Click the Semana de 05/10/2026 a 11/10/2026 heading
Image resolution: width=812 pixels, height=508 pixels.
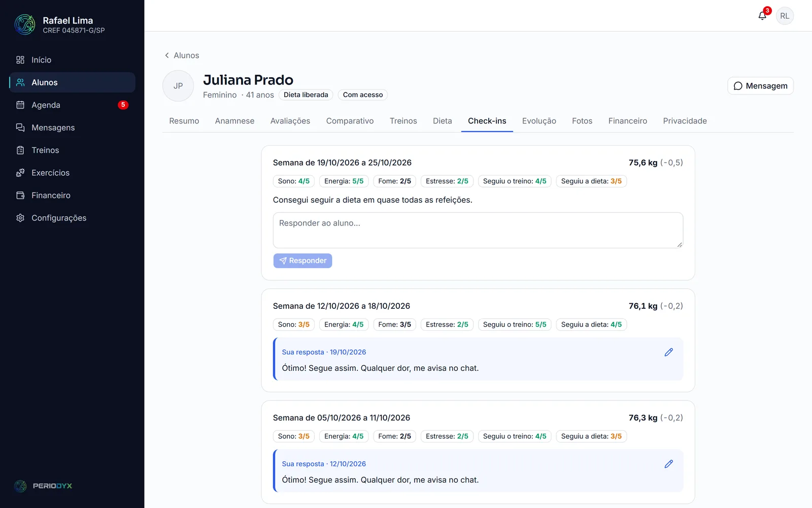[342, 418]
